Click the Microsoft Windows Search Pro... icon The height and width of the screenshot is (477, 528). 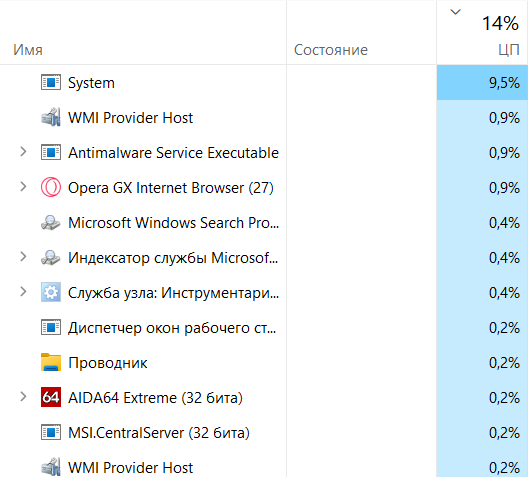[x=51, y=223]
